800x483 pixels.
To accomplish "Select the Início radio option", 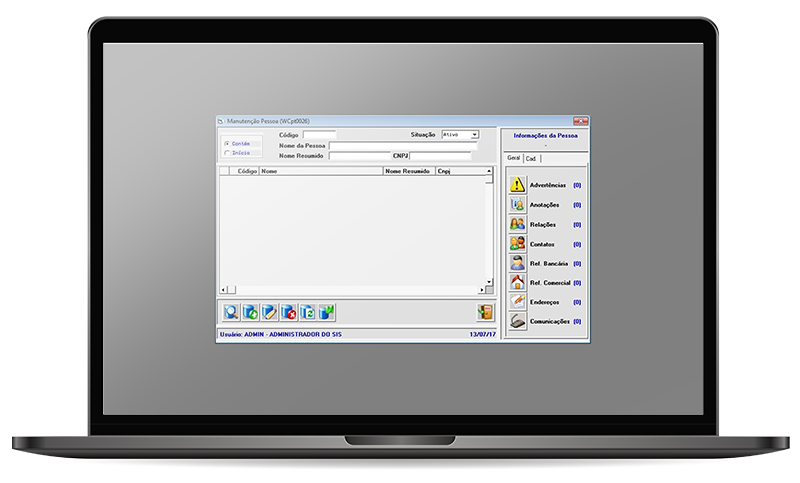I will point(227,153).
